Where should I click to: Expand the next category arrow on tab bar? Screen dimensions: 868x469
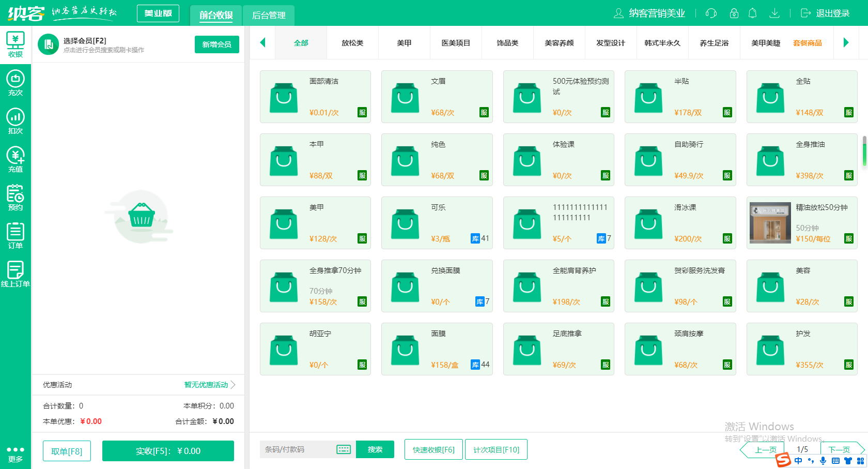(x=847, y=42)
